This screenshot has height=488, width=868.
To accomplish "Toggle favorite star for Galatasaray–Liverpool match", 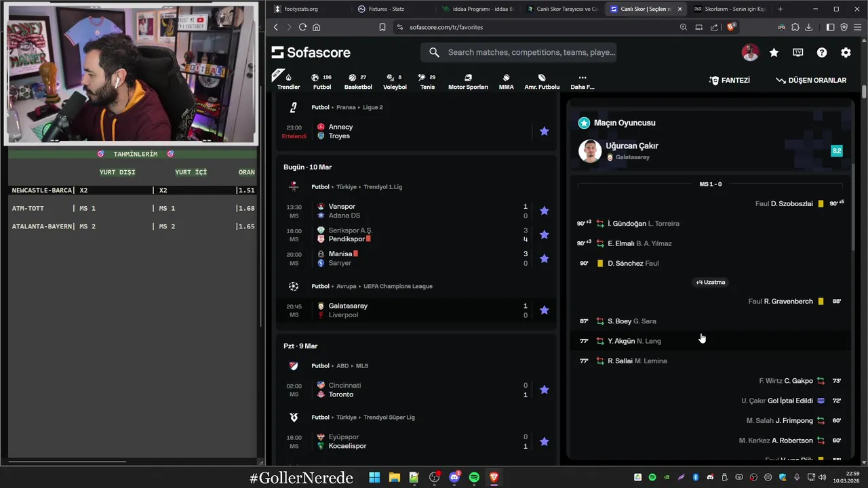I will tap(544, 310).
